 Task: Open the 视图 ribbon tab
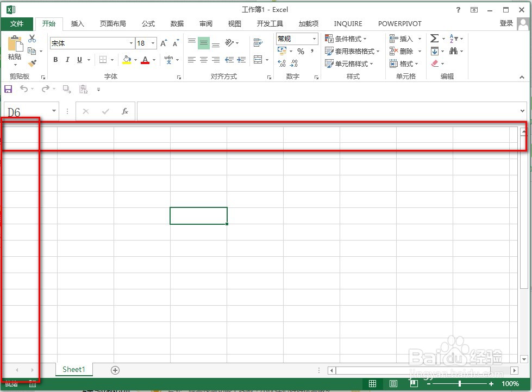pos(234,23)
